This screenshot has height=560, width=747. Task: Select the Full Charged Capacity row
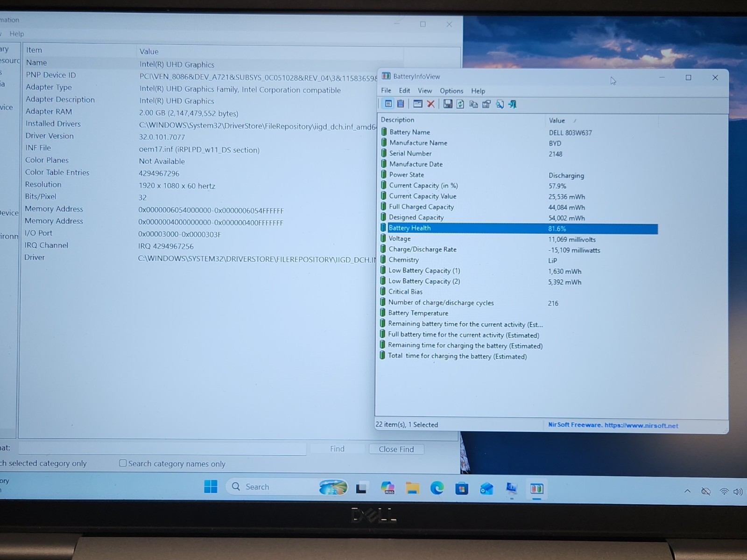click(x=519, y=207)
